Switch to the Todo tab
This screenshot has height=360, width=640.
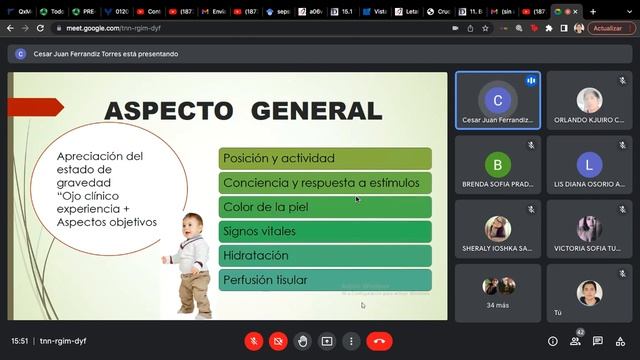coord(52,12)
